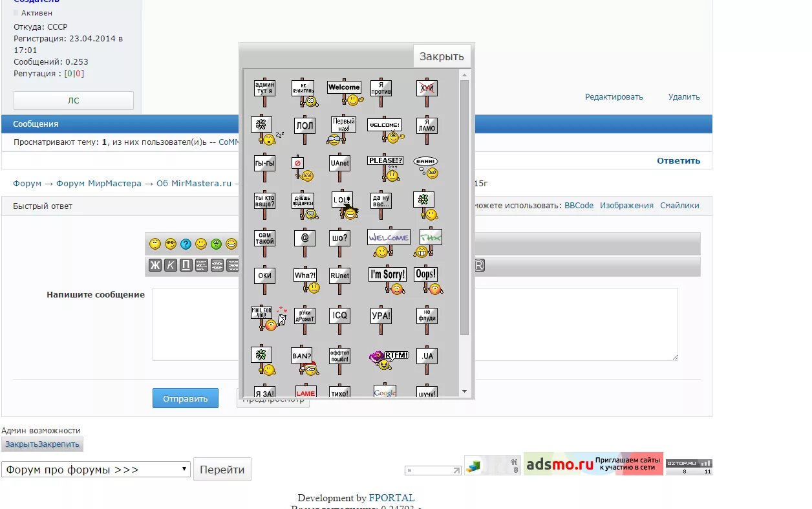Select the 'Oops!' sign smiley
Viewport: 812px width, 509px height.
pyautogui.click(x=427, y=281)
